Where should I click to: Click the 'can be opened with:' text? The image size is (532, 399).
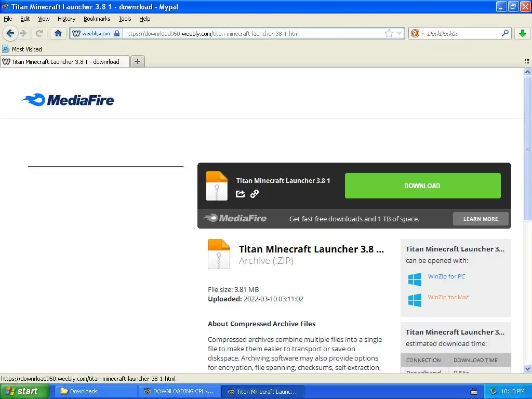437,260
